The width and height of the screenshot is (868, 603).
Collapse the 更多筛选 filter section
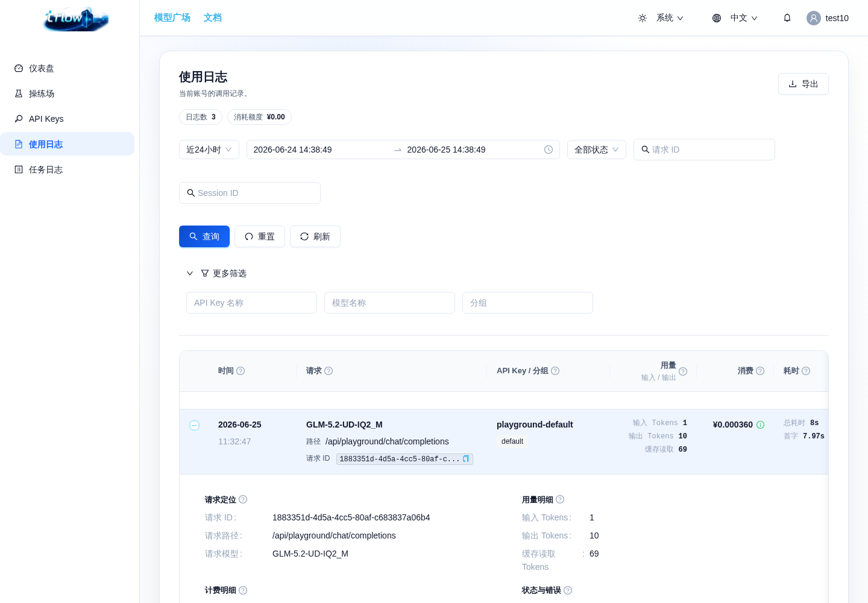(216, 273)
